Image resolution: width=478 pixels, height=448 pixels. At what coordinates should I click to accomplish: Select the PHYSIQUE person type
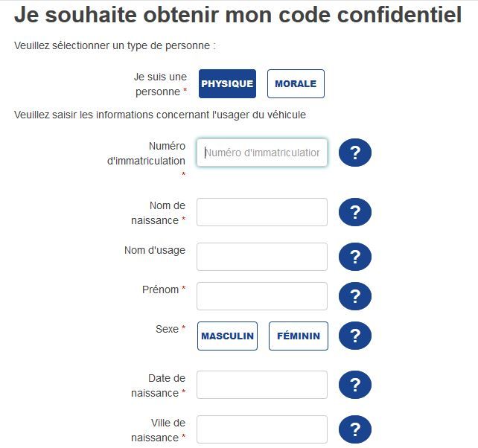(227, 84)
